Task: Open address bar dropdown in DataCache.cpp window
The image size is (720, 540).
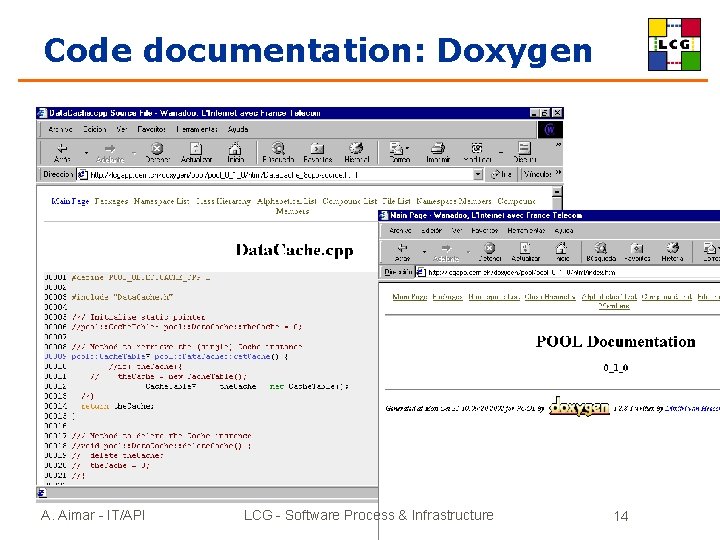Action: coord(478,174)
